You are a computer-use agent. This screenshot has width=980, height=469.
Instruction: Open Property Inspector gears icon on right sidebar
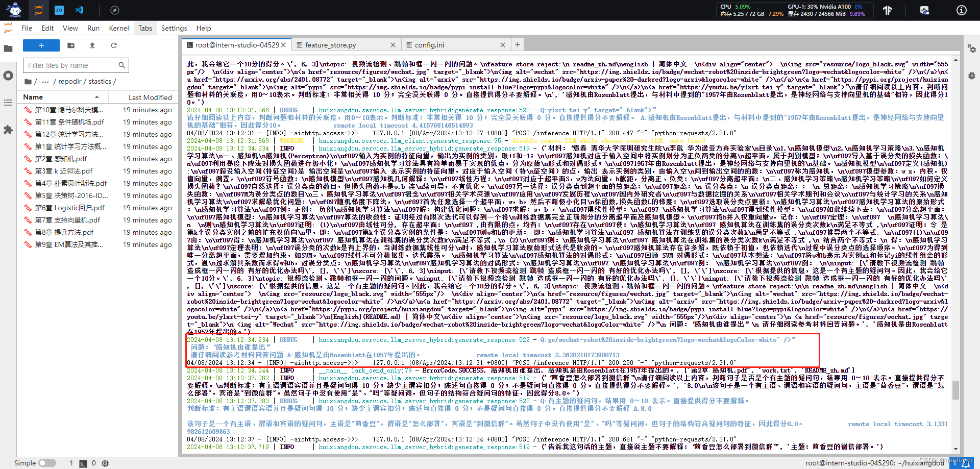click(x=972, y=48)
